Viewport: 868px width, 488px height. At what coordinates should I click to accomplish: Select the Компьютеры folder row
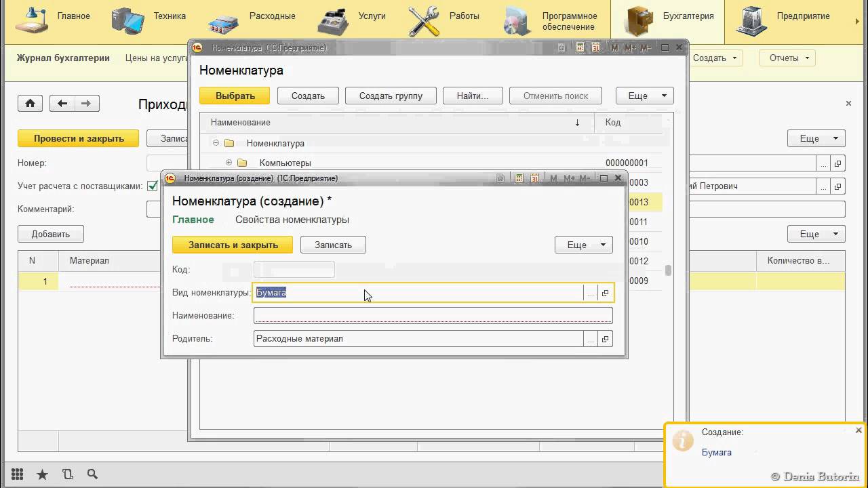pyautogui.click(x=431, y=163)
